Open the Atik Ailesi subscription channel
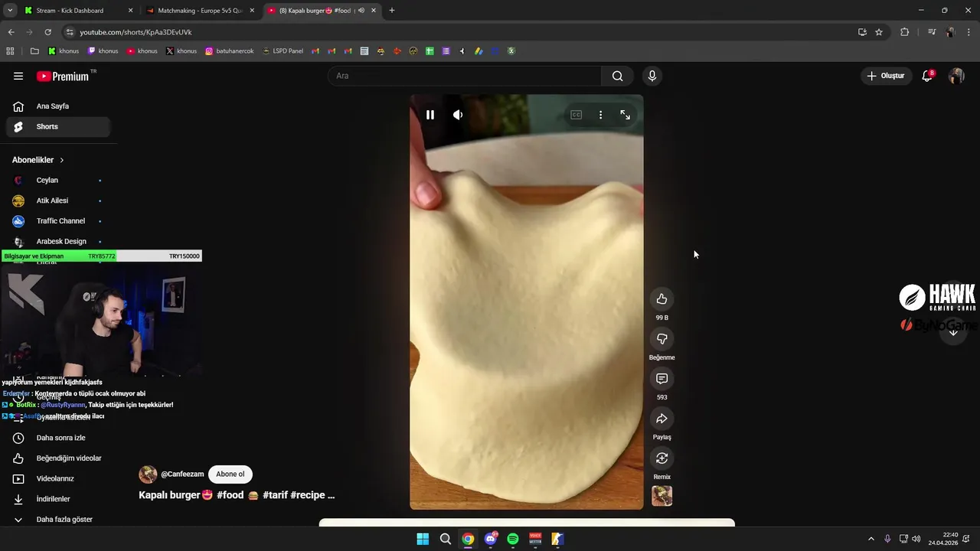Image resolution: width=980 pixels, height=551 pixels. (58, 201)
